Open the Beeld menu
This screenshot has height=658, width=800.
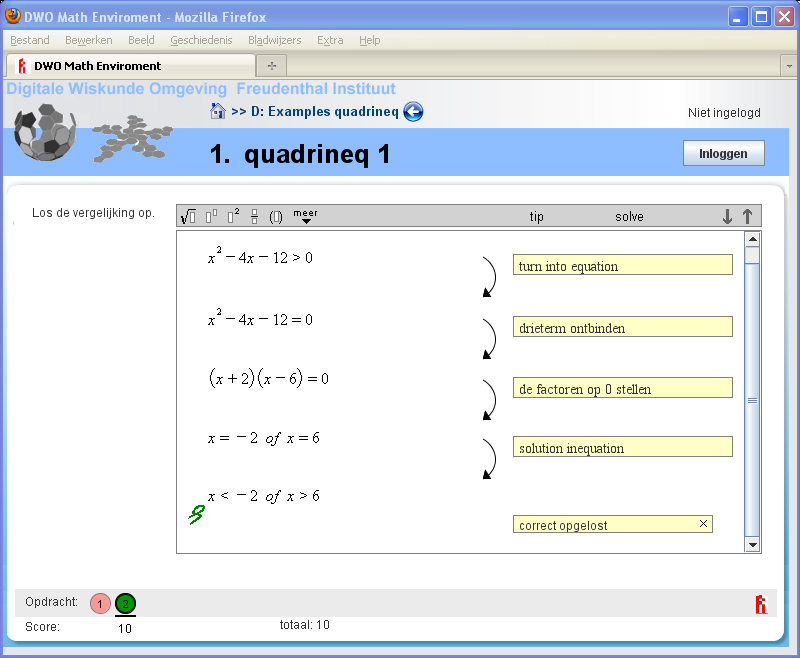(141, 40)
